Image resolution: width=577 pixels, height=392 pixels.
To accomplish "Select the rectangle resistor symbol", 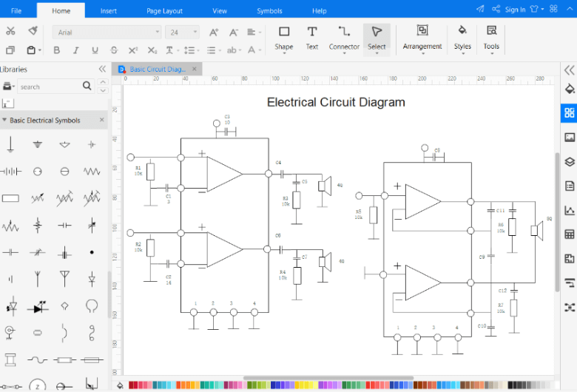I will coord(10,198).
